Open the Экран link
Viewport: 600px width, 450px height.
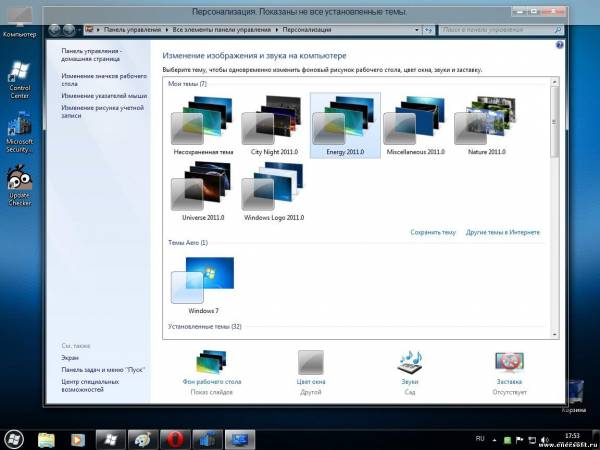pyautogui.click(x=70, y=358)
